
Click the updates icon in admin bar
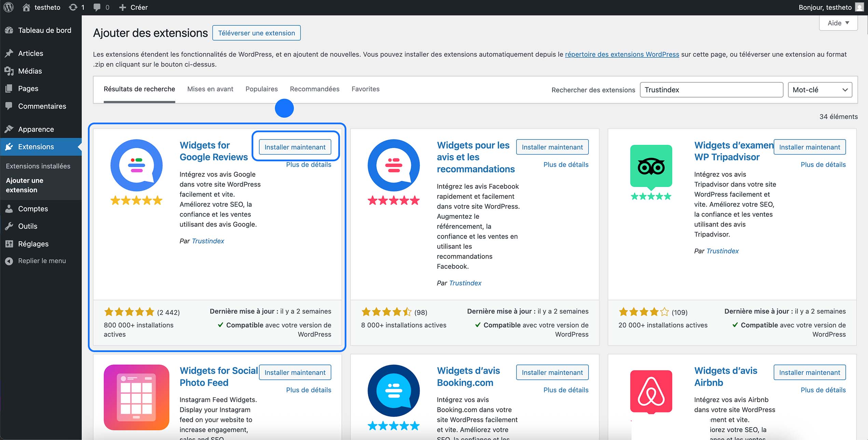pos(73,7)
